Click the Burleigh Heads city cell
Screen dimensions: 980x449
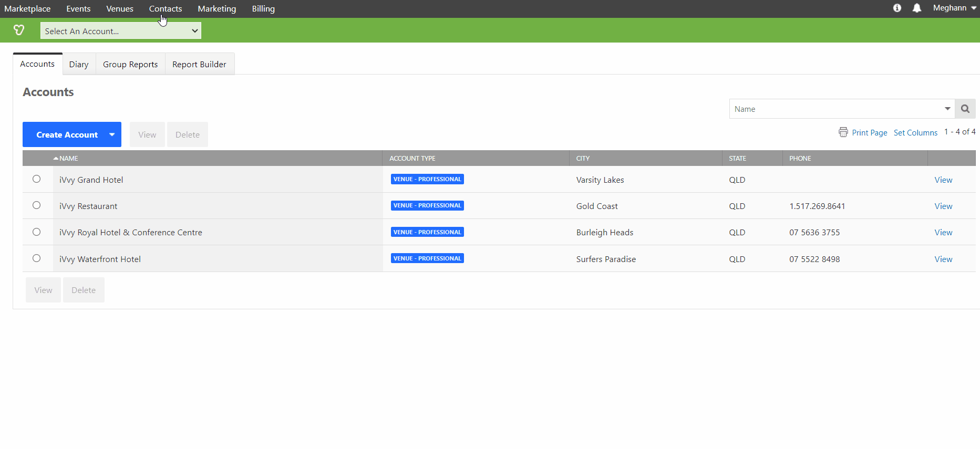pos(604,232)
